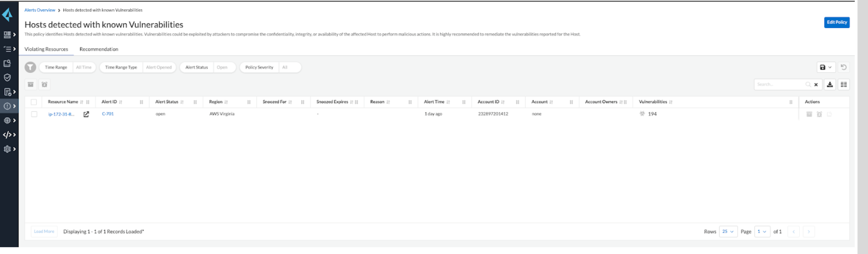Sort by the Alert Time column
The width and height of the screenshot is (868, 254).
click(x=448, y=102)
